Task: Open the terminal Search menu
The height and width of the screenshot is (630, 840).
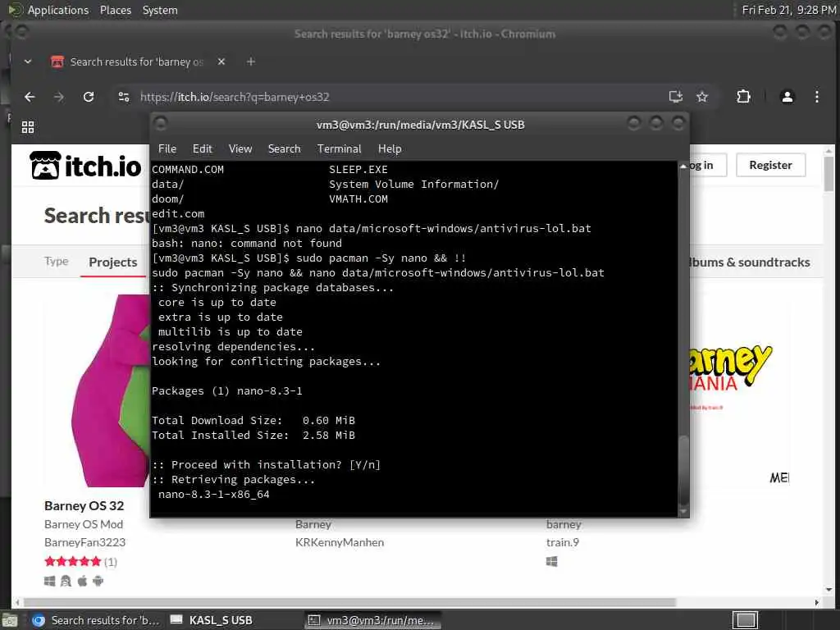Action: (284, 149)
